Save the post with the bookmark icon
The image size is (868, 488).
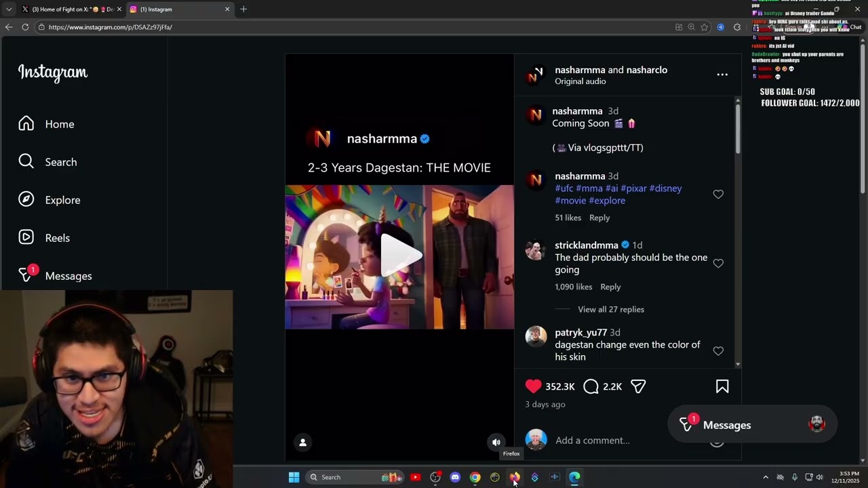click(722, 386)
